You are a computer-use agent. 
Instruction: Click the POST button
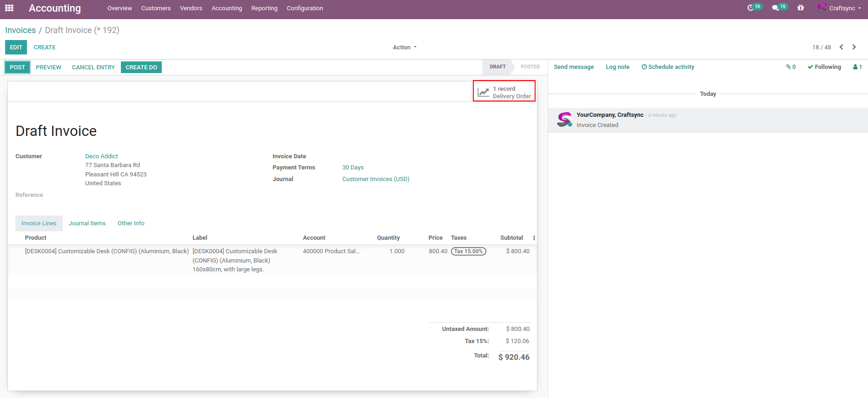point(18,67)
